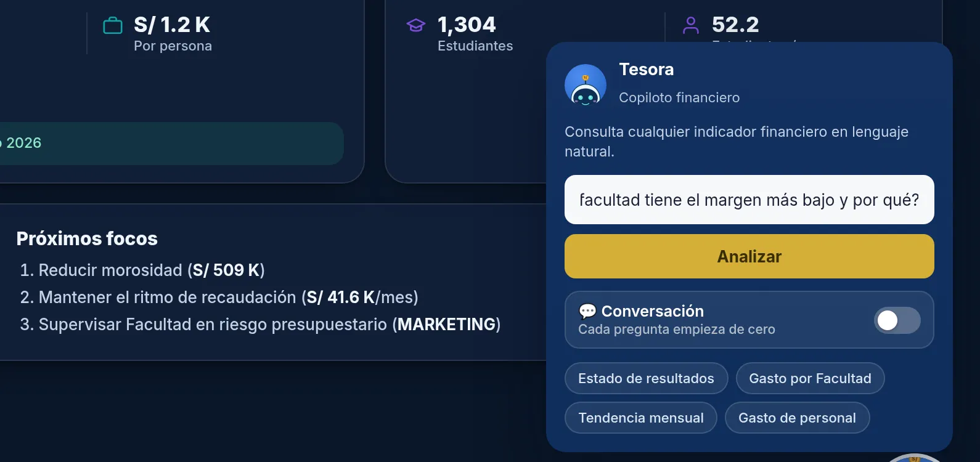Click the question input field in Tesora
This screenshot has height=462, width=980.
click(x=749, y=200)
